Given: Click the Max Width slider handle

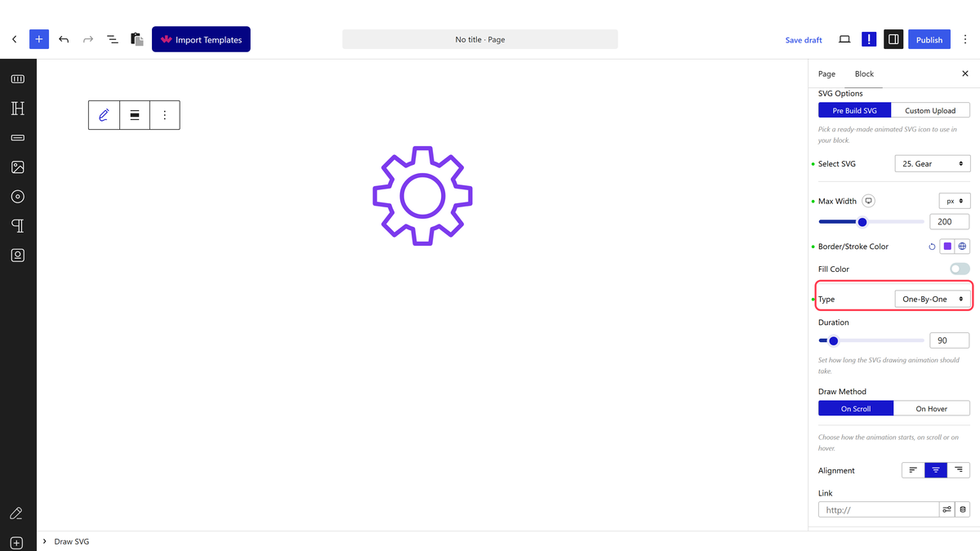Looking at the screenshot, I should point(862,222).
